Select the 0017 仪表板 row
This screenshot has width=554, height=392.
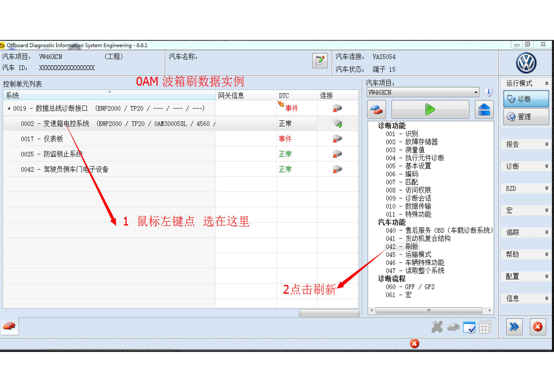(181, 139)
